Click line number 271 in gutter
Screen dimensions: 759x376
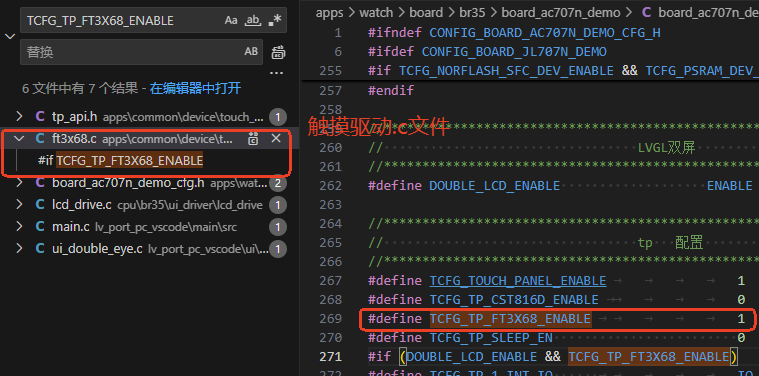330,357
